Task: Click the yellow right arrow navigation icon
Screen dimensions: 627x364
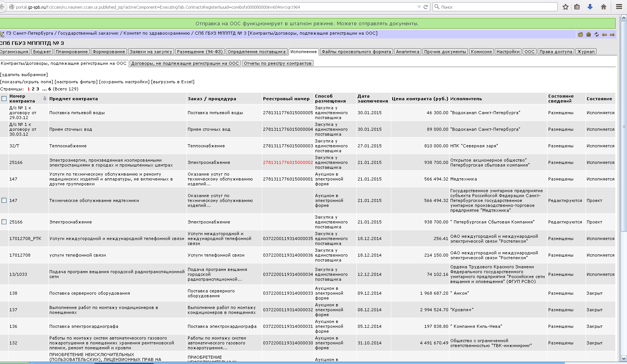Action: 612,35
